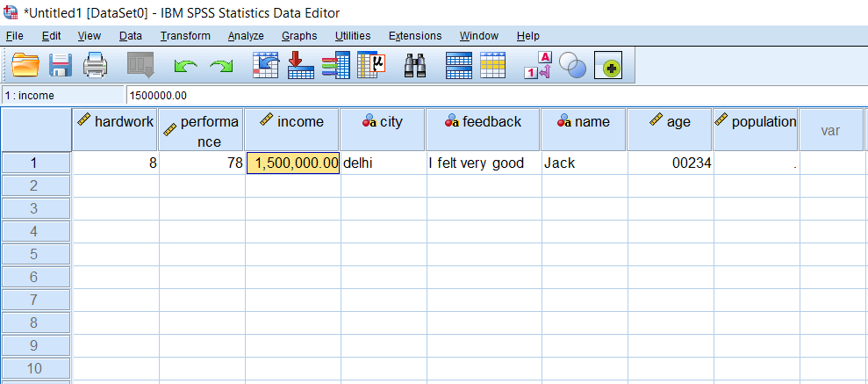Click the scale ruler icon beside hardwork

(x=83, y=120)
